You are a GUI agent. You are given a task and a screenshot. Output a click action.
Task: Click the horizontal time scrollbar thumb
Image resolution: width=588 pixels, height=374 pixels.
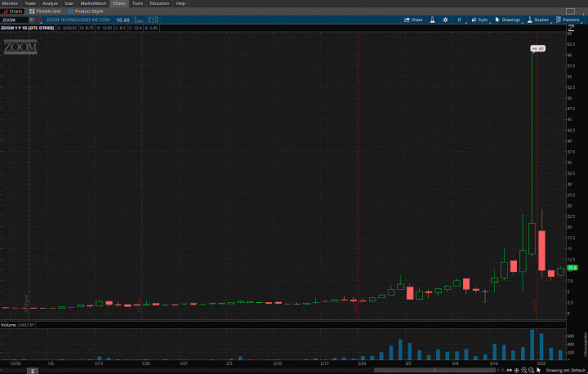435,370
